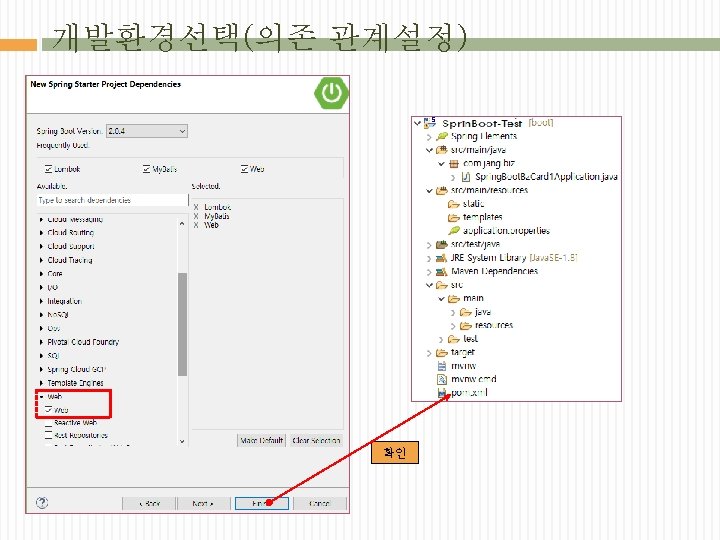Image resolution: width=720 pixels, height=540 pixels.
Task: Check the Rest Repositories dependency
Action: [x=48, y=435]
